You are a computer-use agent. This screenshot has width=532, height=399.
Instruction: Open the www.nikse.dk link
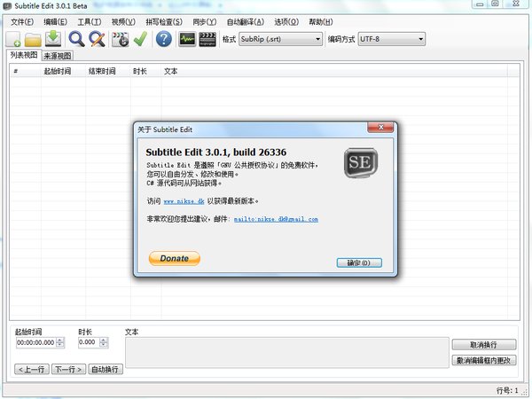[184, 201]
